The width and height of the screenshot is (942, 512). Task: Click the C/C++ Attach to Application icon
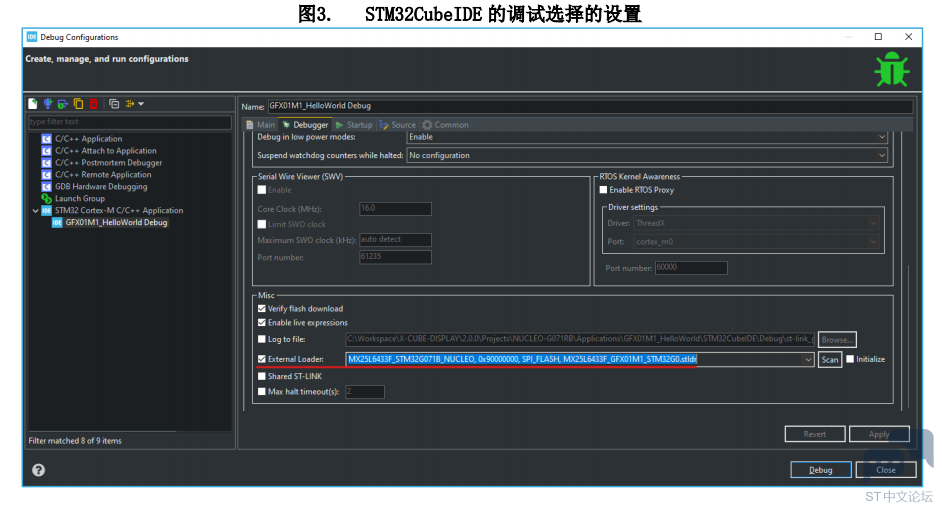[x=46, y=151]
